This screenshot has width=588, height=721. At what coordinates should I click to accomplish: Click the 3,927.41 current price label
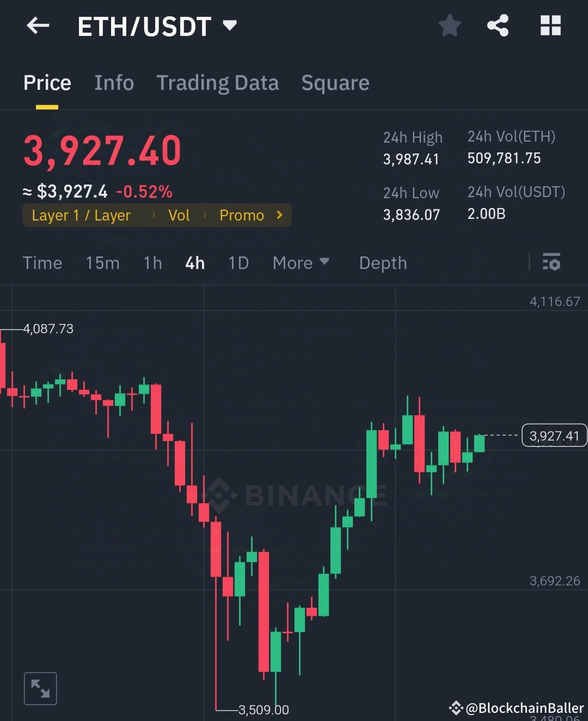pyautogui.click(x=554, y=435)
